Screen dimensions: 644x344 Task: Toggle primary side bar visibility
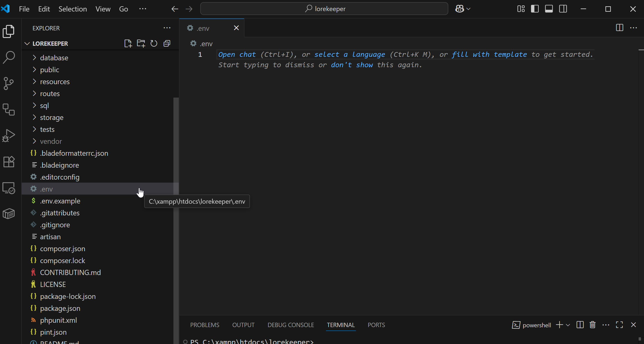[535, 9]
